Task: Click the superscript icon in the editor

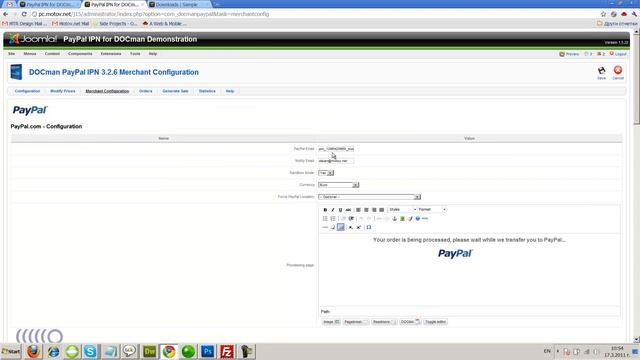Action: (x=359, y=227)
